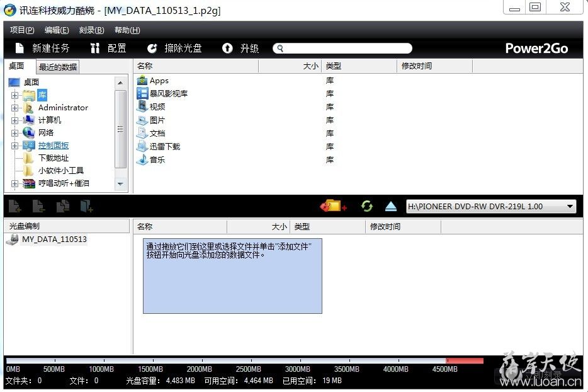The image size is (588, 392).
Task: Click the 可用空间 4,464 MB status text
Action: [x=239, y=381]
